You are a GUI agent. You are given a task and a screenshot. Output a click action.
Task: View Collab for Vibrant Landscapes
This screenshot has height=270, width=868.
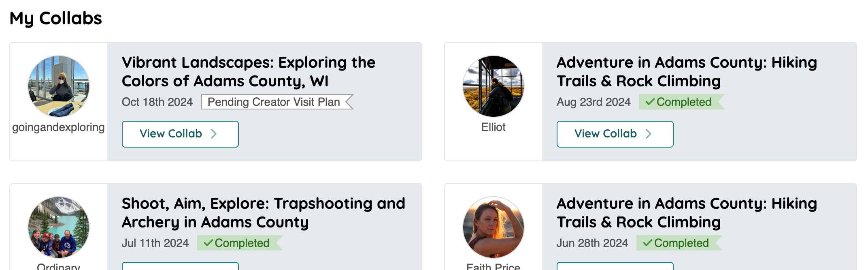(x=180, y=134)
